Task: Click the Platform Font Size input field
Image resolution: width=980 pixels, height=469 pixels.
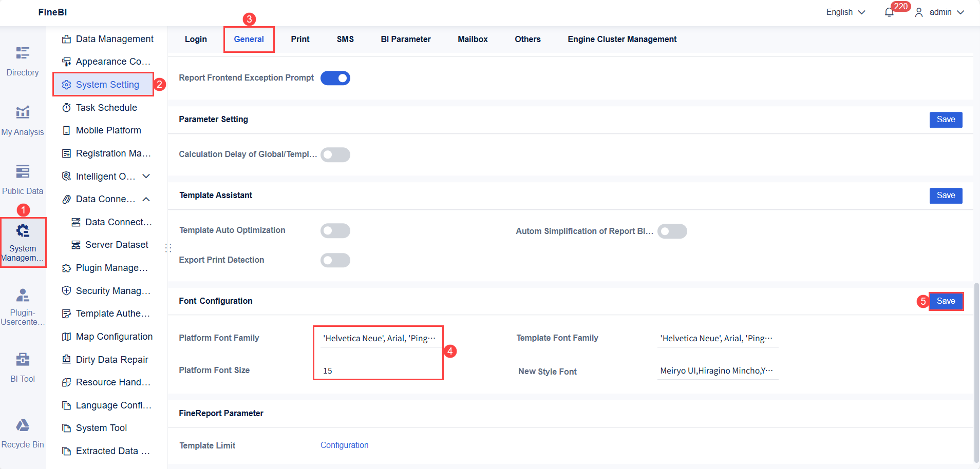Action: coord(379,370)
